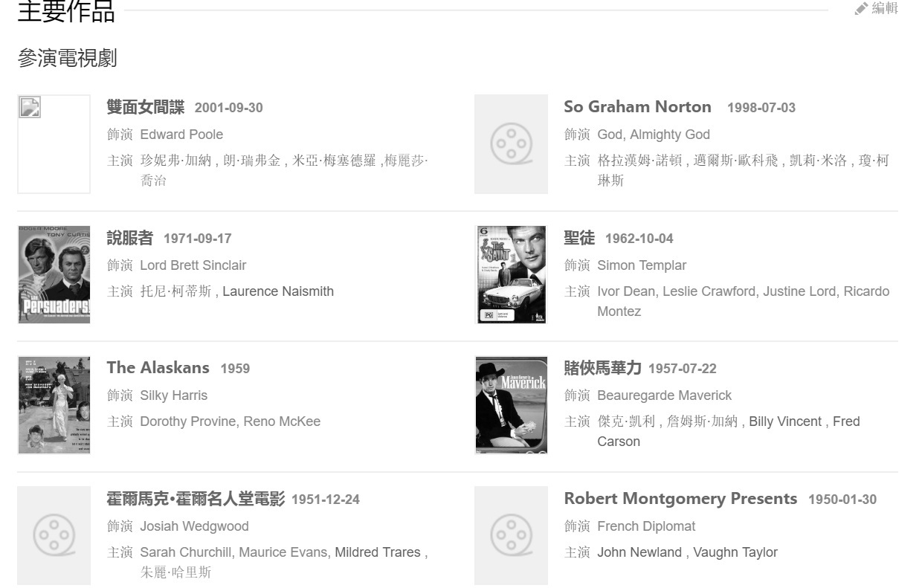Image resolution: width=922 pixels, height=588 pixels.
Task: Open the Robert Montgomery Presents title
Action: pyautogui.click(x=680, y=498)
